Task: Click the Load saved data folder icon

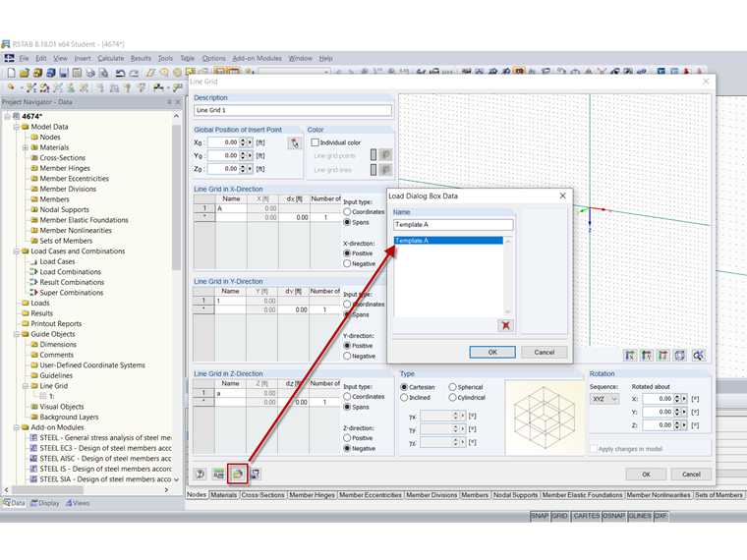Action: click(x=237, y=474)
